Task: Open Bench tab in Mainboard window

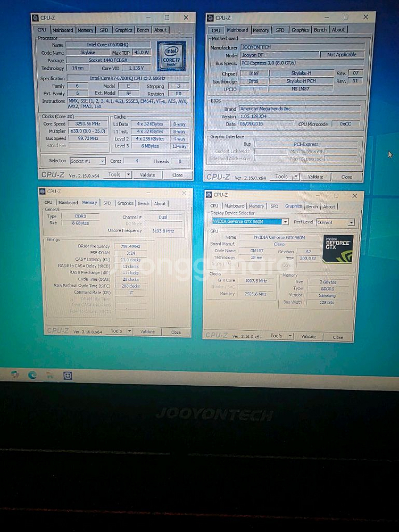Action: (x=320, y=30)
